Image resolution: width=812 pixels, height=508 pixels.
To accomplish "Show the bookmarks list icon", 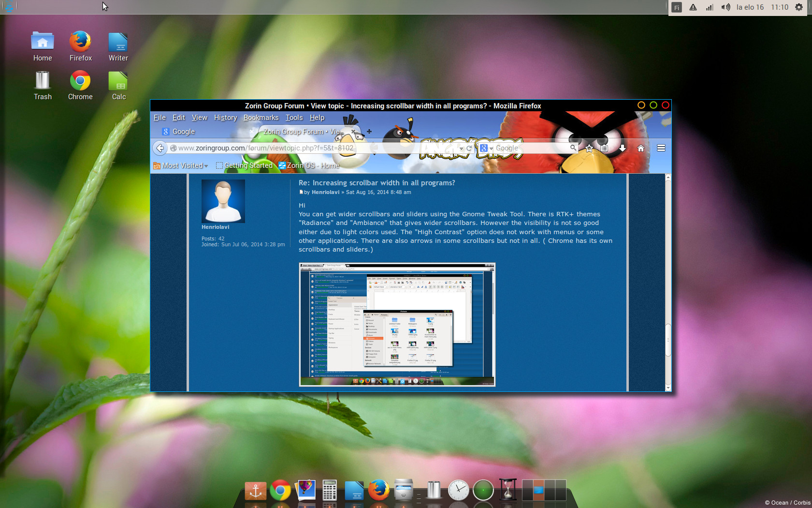I will [604, 149].
